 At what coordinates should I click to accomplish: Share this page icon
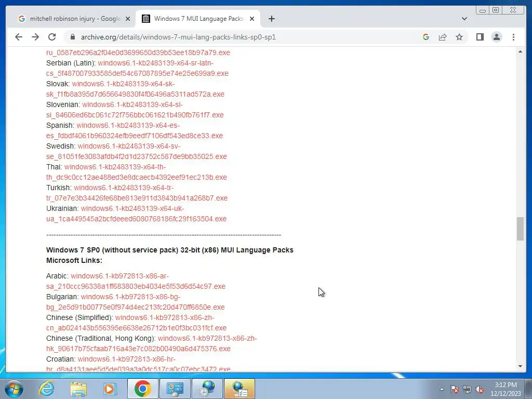click(443, 37)
